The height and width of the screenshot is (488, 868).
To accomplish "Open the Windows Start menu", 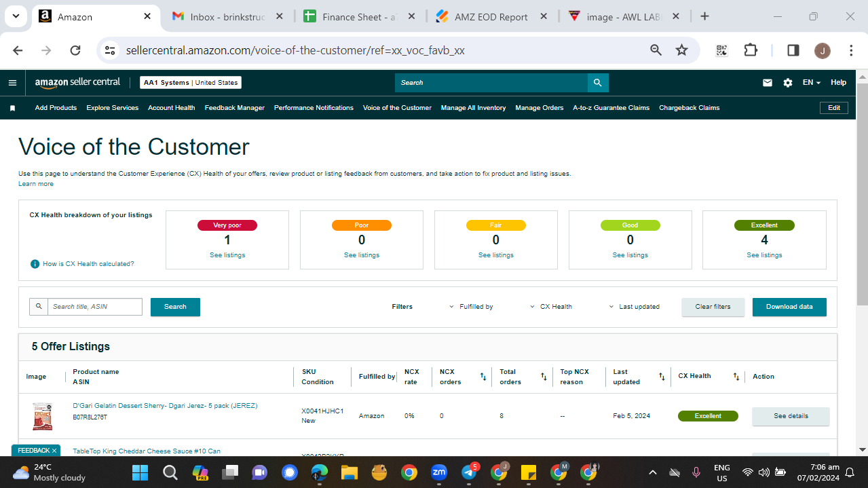I will [x=140, y=472].
